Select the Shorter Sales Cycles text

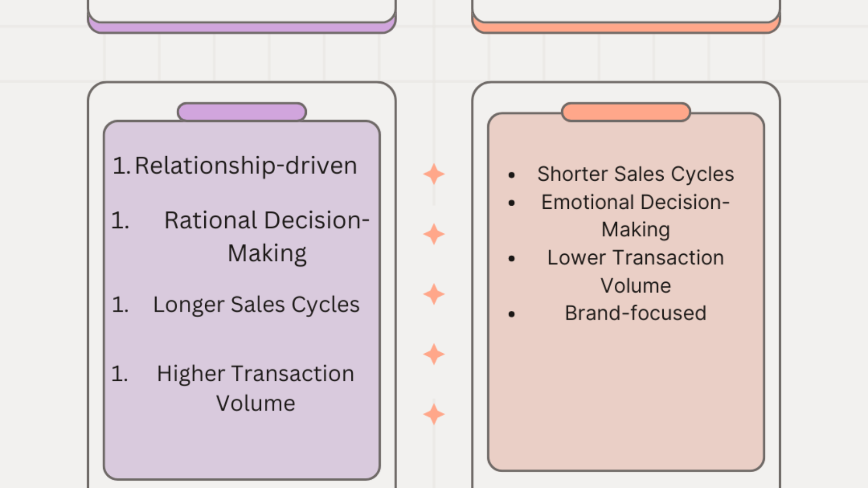pos(635,174)
